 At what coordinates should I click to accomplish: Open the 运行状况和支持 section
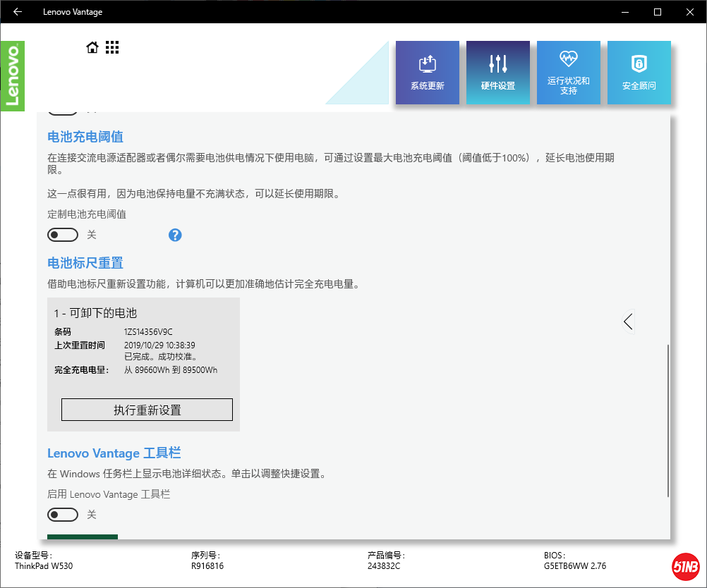(x=568, y=73)
